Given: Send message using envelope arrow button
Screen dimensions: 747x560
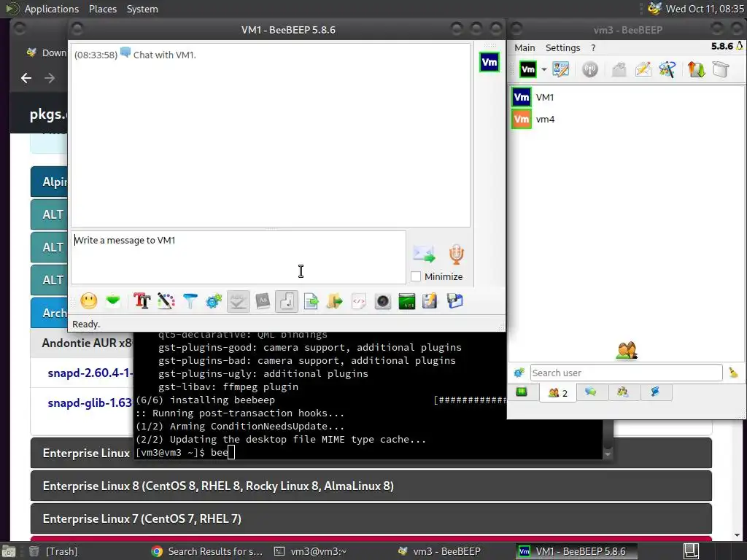Looking at the screenshot, I should [424, 254].
